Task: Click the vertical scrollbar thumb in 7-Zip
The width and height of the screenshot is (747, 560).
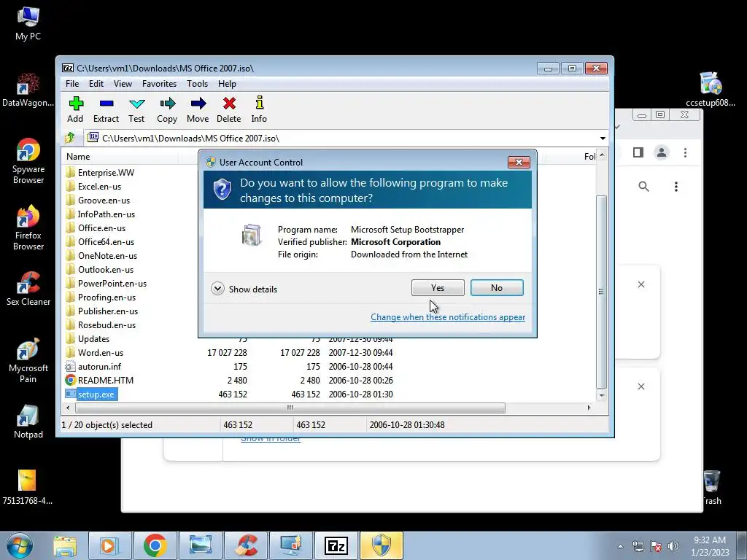Action: (601, 292)
